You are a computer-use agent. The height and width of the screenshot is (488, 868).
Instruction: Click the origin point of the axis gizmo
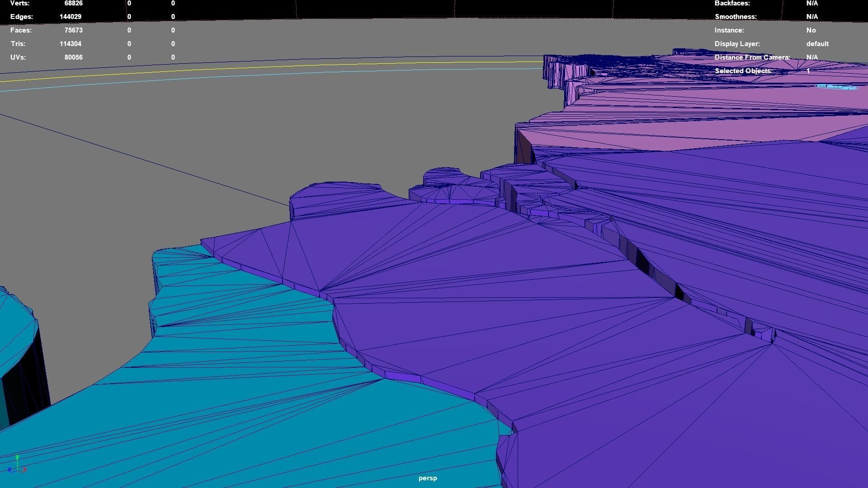[17, 470]
